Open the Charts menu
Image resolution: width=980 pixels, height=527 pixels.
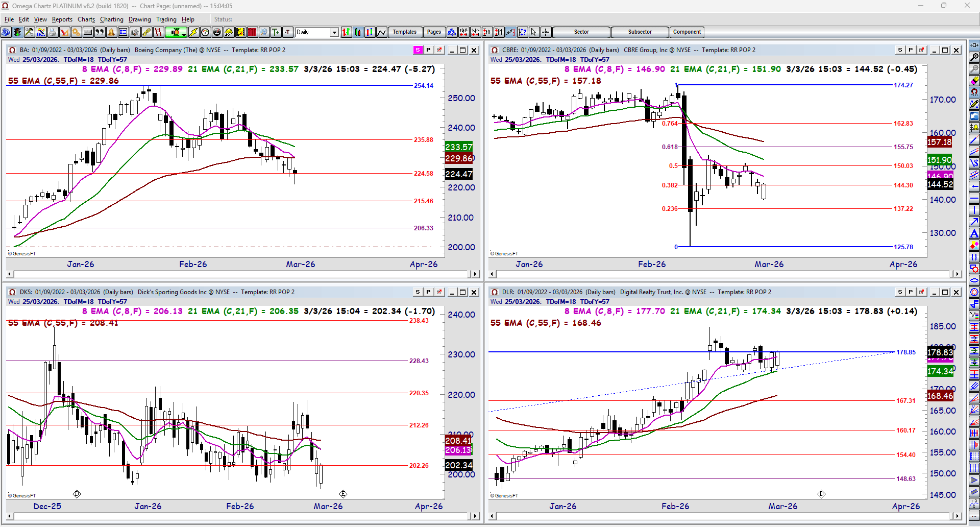point(86,19)
